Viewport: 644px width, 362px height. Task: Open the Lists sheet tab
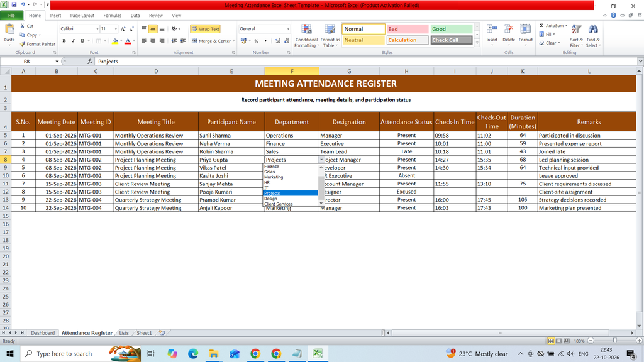coord(124,333)
